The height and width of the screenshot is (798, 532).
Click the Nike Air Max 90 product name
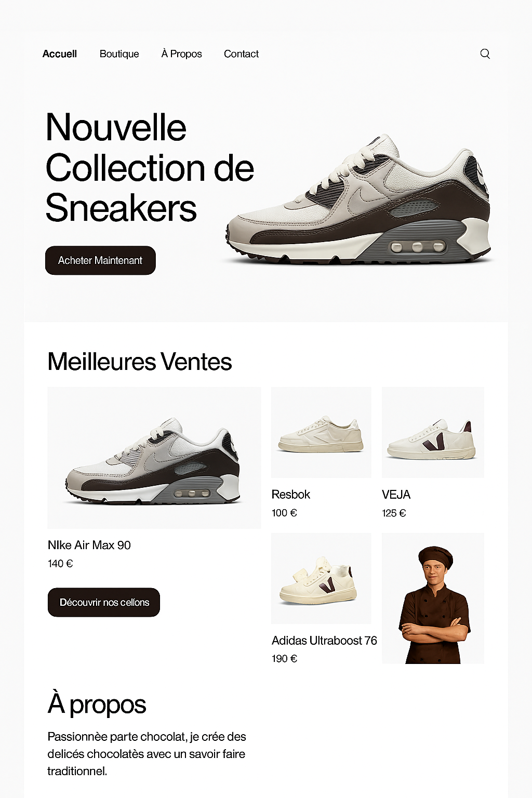89,545
